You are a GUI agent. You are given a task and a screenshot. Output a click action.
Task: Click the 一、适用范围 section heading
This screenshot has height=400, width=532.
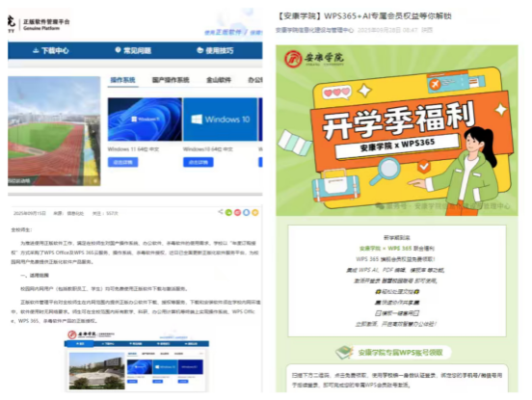pyautogui.click(x=35, y=275)
